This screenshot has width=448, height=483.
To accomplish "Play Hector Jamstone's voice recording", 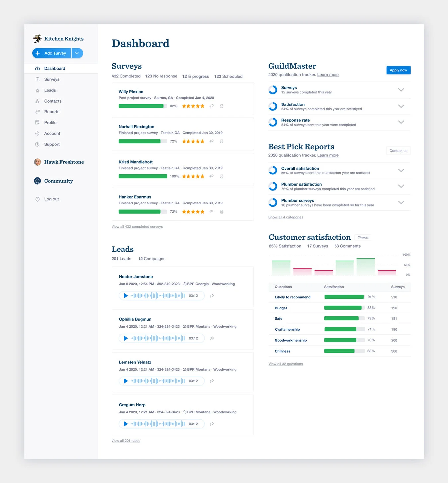I will [x=126, y=295].
